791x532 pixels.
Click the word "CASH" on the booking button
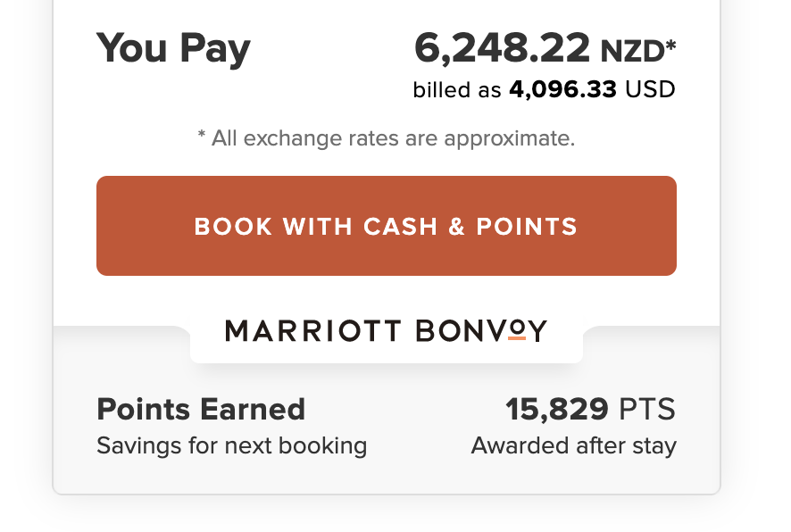point(401,227)
